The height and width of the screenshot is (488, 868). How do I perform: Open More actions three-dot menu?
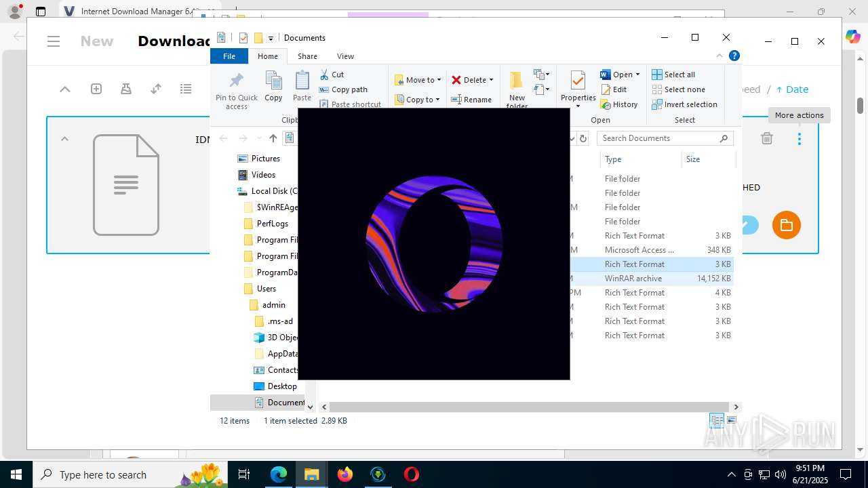(x=800, y=138)
